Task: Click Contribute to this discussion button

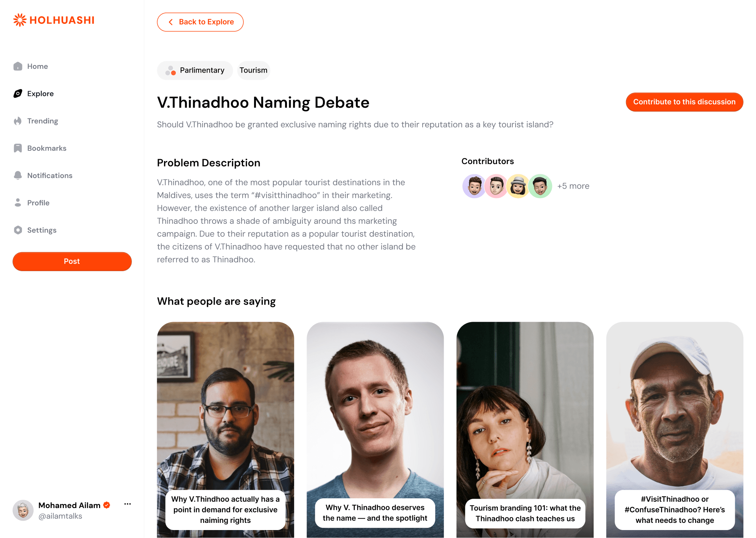Action: tap(684, 102)
